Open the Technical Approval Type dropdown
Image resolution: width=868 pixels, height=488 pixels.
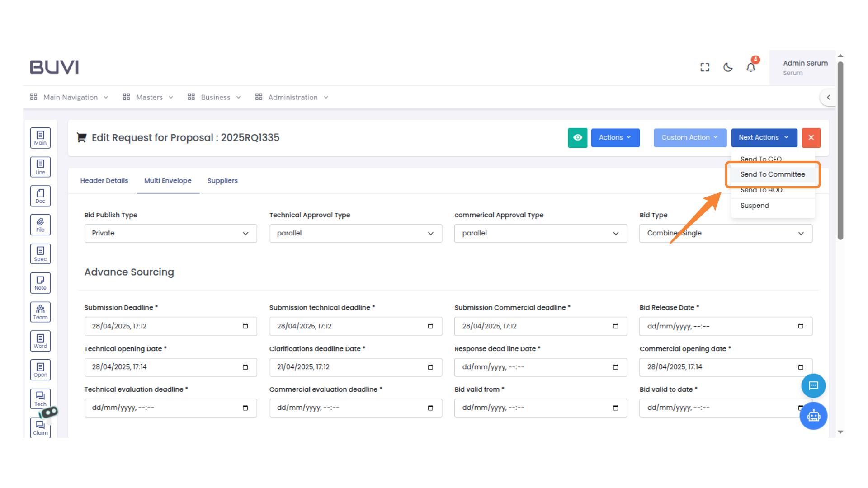click(355, 234)
